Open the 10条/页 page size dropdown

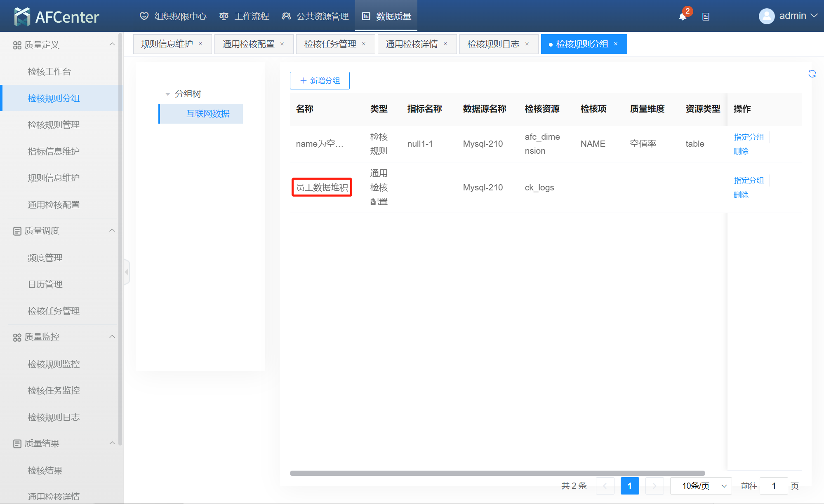701,486
